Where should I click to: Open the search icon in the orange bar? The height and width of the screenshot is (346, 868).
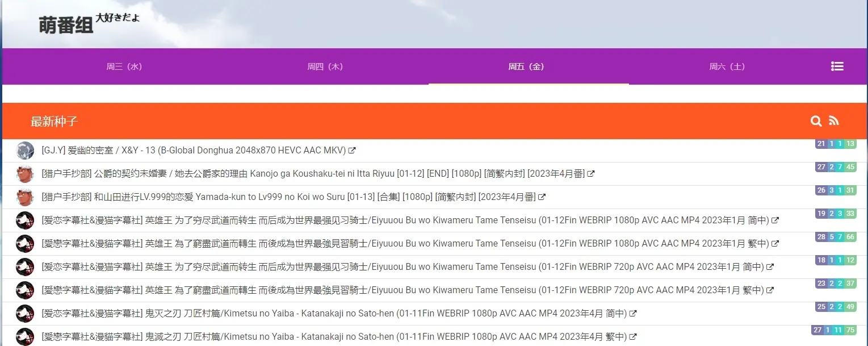point(816,121)
